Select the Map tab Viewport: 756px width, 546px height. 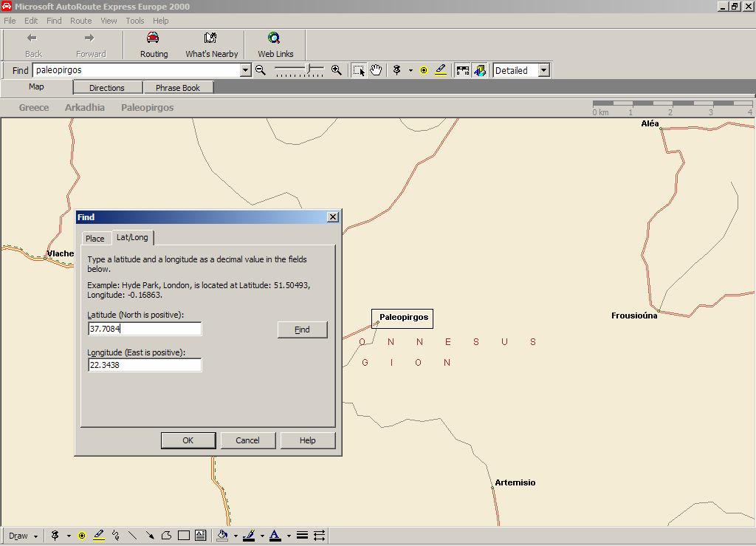click(36, 87)
